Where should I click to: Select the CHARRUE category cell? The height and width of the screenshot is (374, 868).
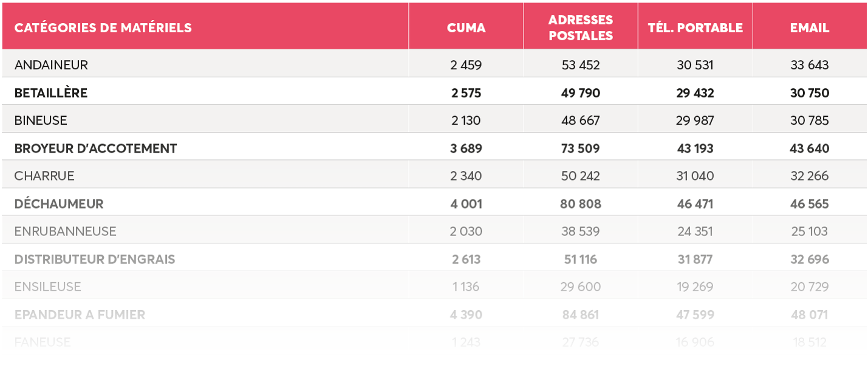click(44, 176)
